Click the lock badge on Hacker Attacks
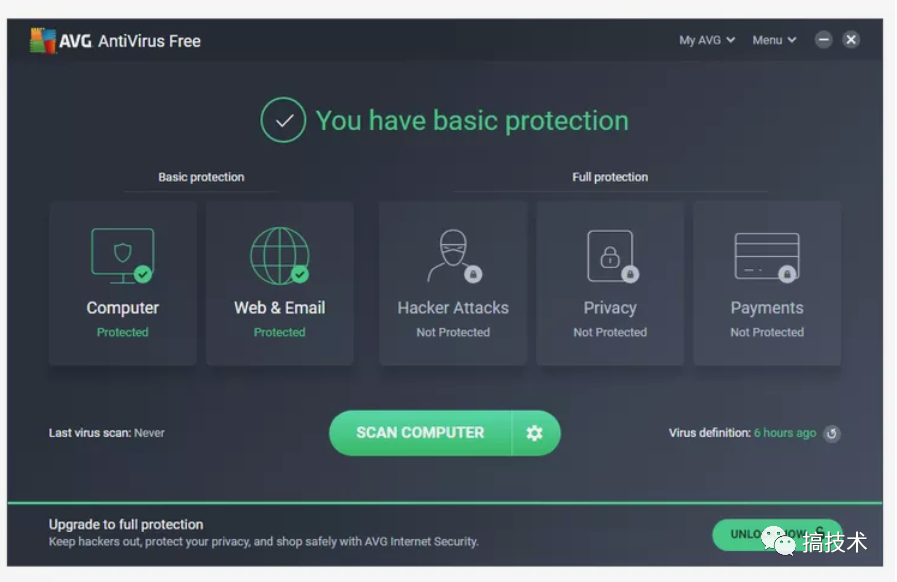The width and height of the screenshot is (897, 582). pos(473,275)
